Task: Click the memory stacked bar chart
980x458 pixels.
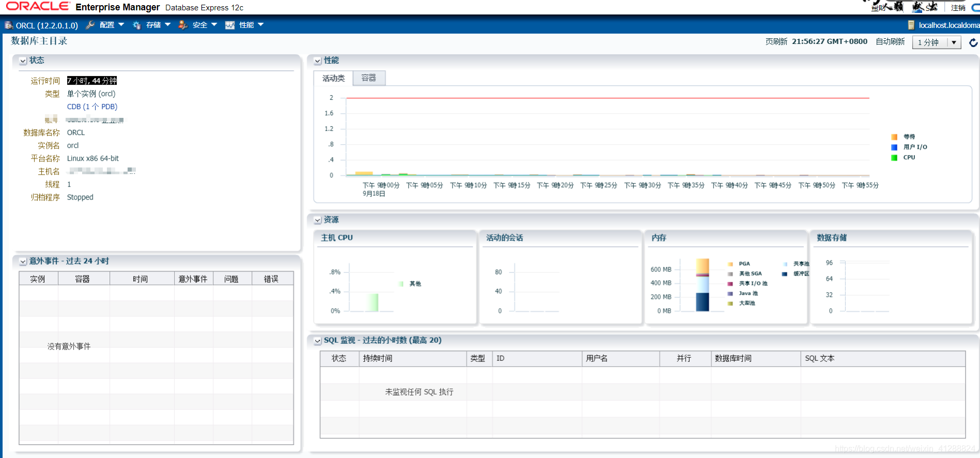Action: click(703, 285)
